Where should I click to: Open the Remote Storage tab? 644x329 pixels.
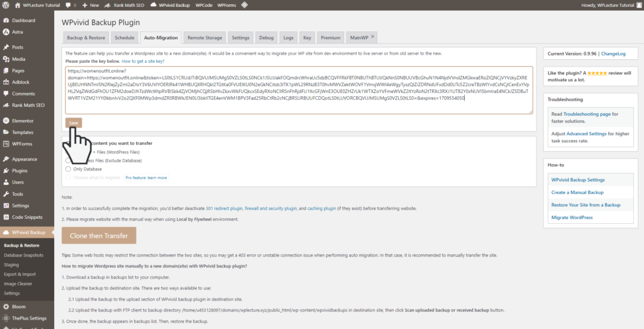pyautogui.click(x=204, y=37)
